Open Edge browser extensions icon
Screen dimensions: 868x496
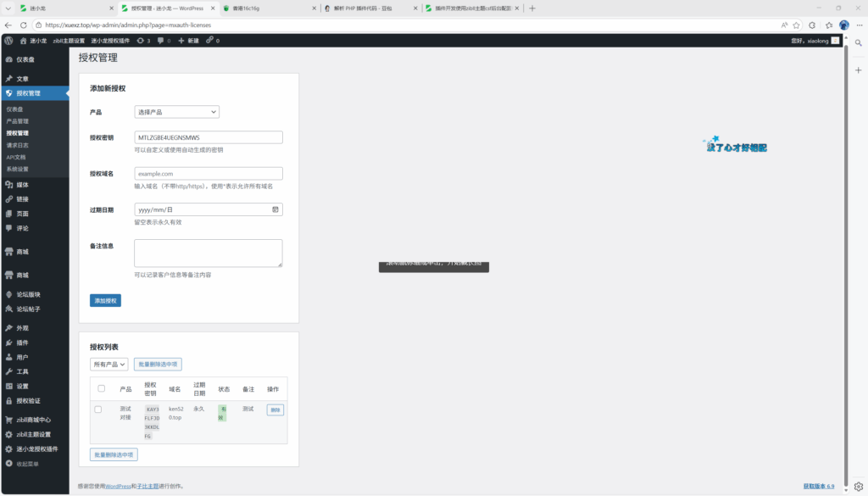pyautogui.click(x=812, y=25)
